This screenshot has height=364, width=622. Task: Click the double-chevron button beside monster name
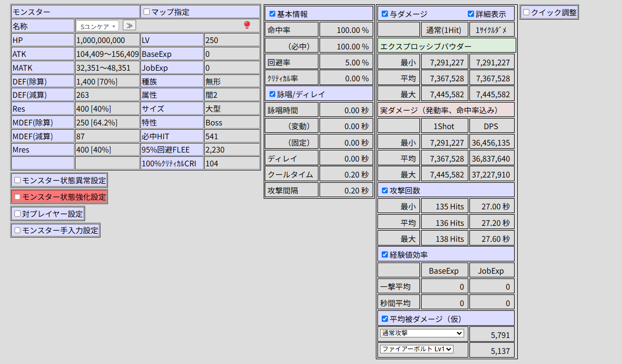[129, 25]
